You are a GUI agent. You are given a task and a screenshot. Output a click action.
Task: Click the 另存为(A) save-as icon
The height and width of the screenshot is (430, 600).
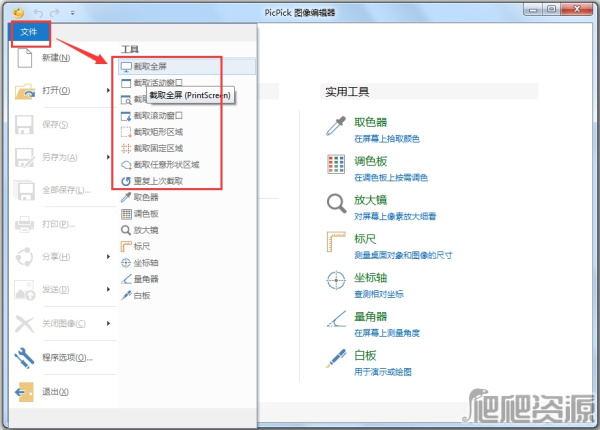click(24, 158)
